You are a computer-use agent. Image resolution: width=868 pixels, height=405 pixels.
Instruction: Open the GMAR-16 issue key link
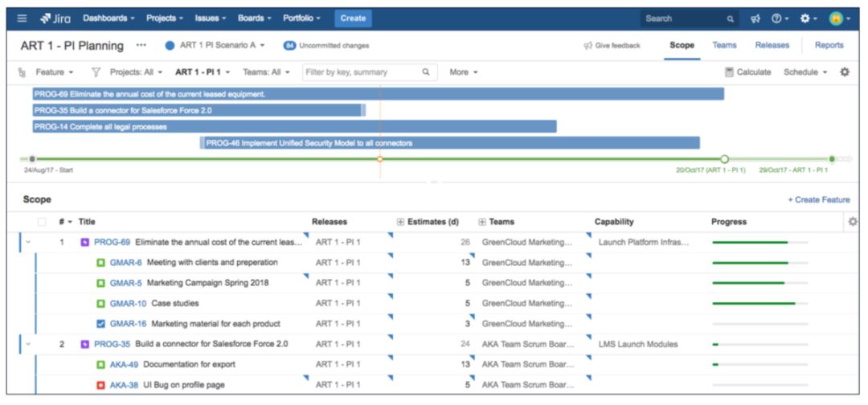coord(128,324)
